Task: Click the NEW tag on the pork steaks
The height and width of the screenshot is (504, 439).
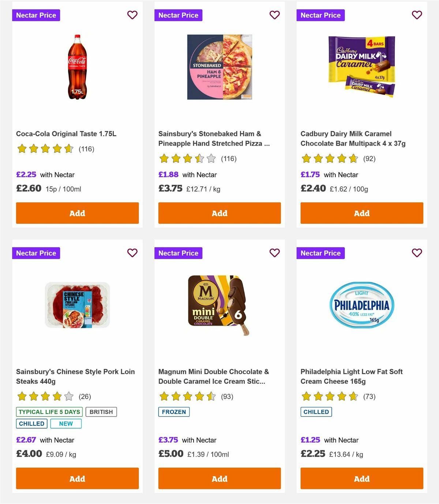Action: (66, 423)
